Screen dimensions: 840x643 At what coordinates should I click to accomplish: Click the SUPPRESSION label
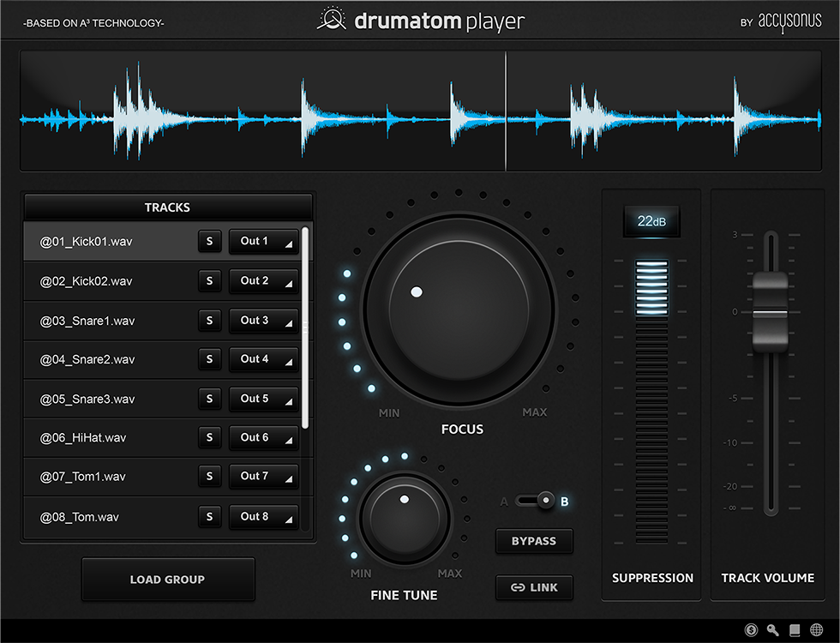tap(652, 578)
